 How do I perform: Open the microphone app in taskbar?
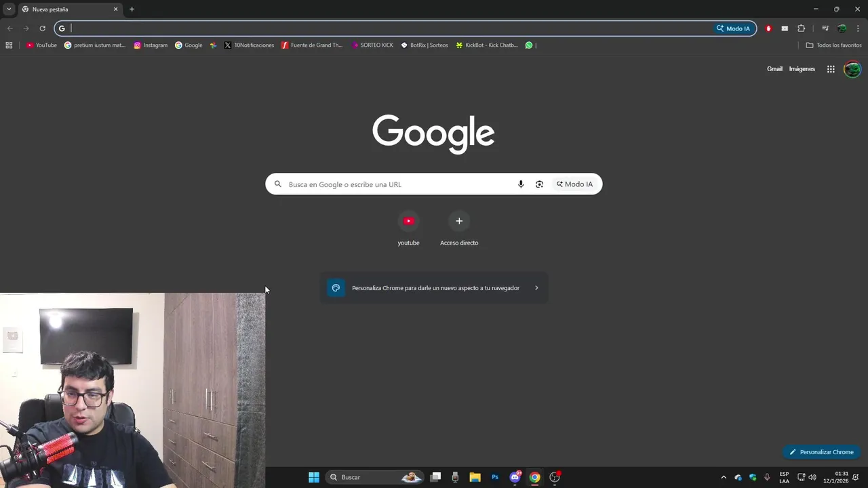(455, 477)
